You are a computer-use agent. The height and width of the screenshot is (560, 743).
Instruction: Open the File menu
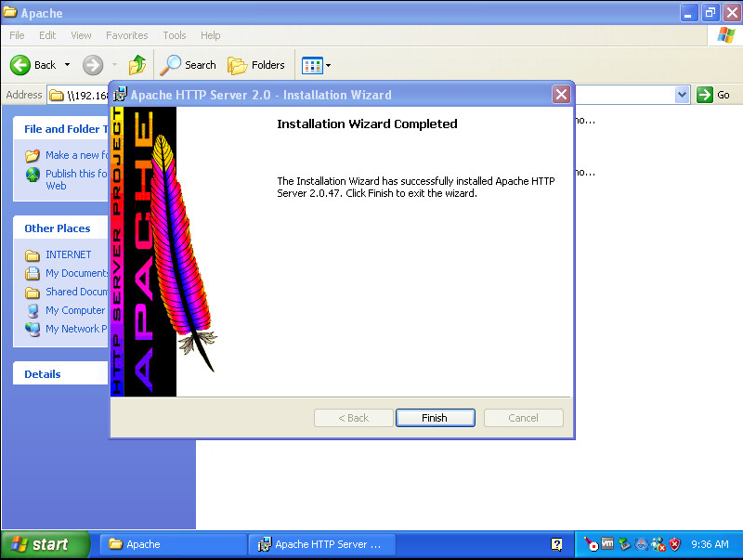[x=17, y=35]
